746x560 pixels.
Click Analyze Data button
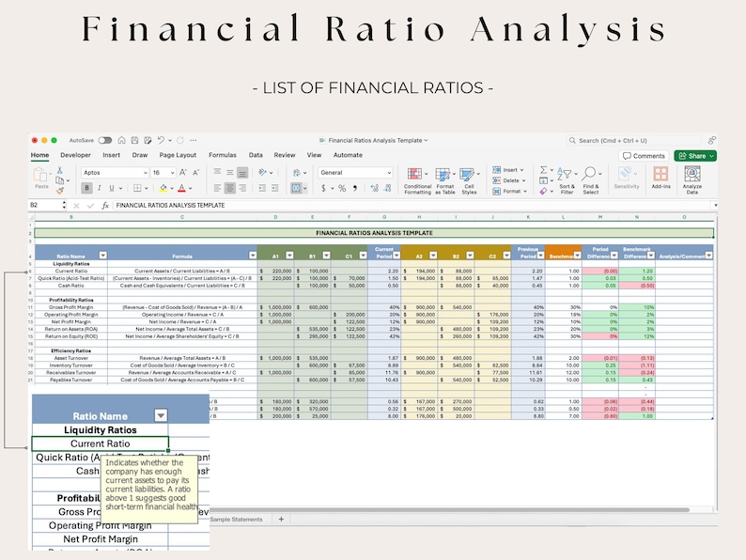point(692,179)
